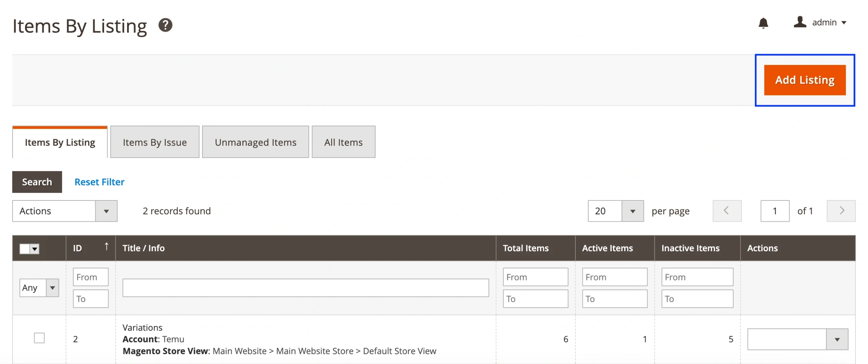The width and height of the screenshot is (868, 364).
Task: Click the Title / Info filter field
Action: click(x=305, y=288)
